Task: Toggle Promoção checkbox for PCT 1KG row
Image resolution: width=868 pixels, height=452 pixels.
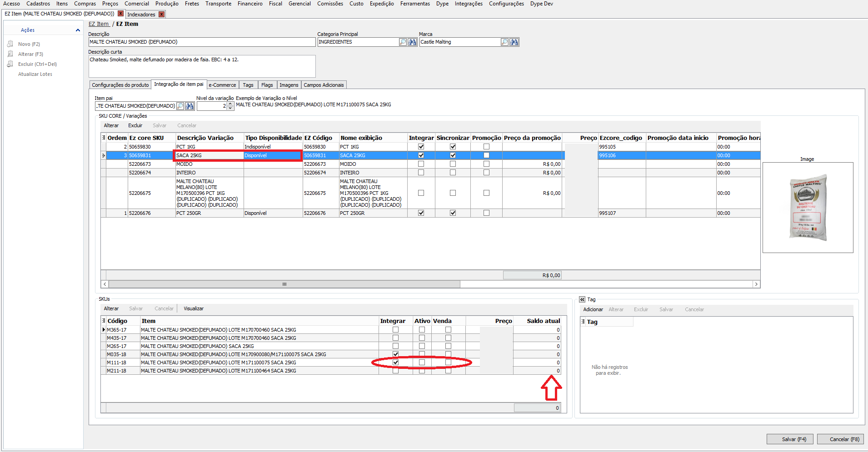Action: point(486,147)
